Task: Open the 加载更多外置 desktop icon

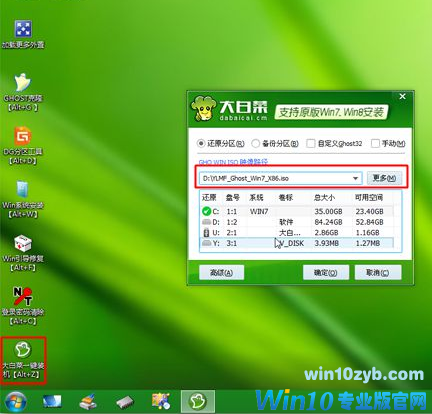Action: [x=23, y=34]
